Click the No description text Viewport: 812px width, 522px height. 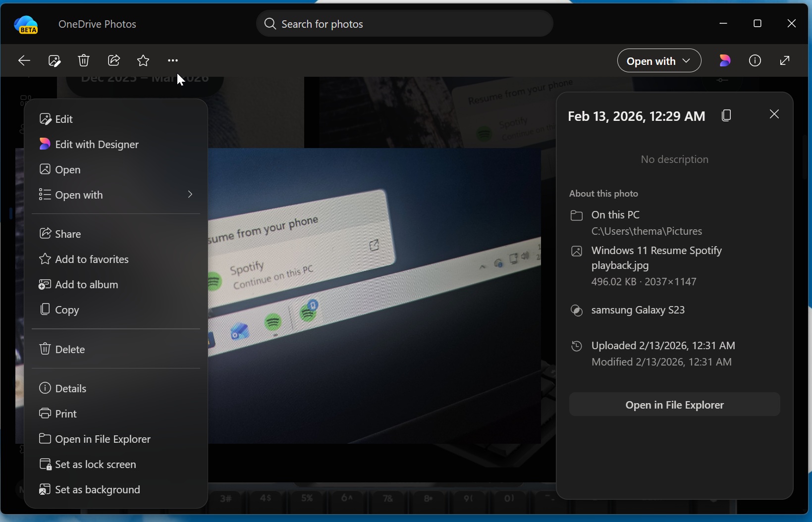point(674,159)
